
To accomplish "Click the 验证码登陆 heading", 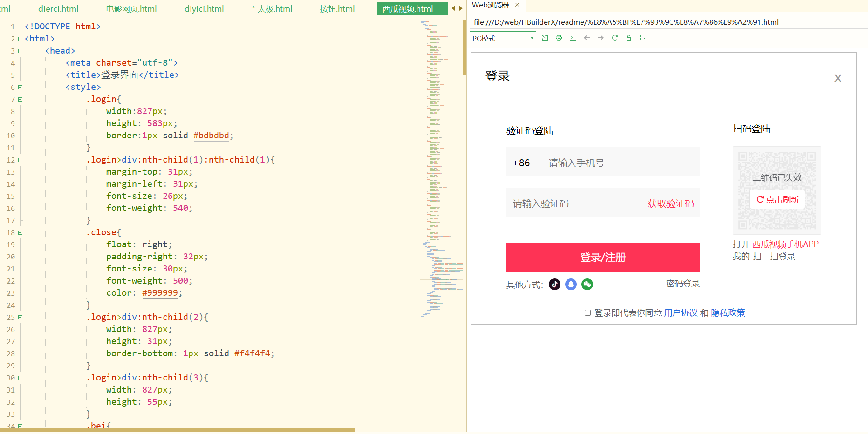I will 530,131.
